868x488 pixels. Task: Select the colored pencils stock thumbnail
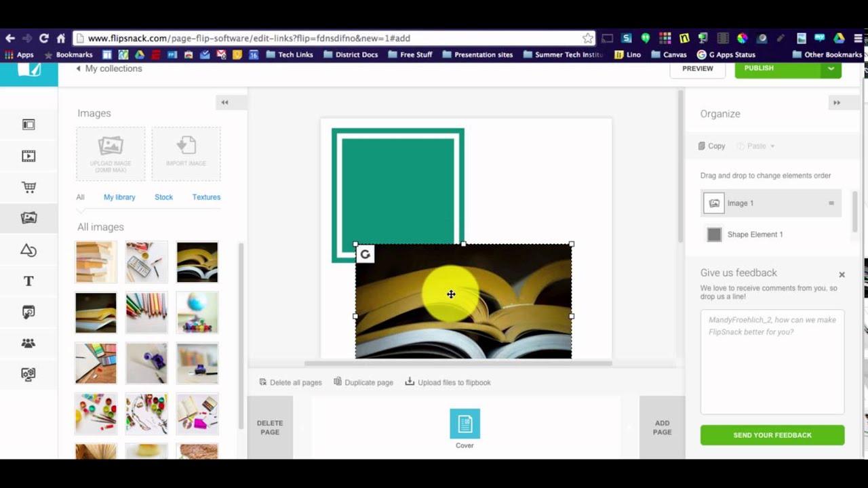146,312
